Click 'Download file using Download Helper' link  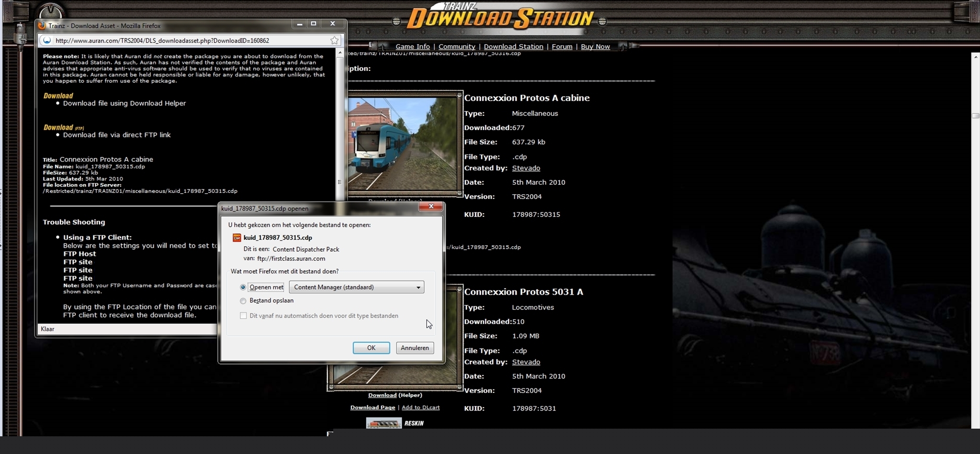pos(124,103)
